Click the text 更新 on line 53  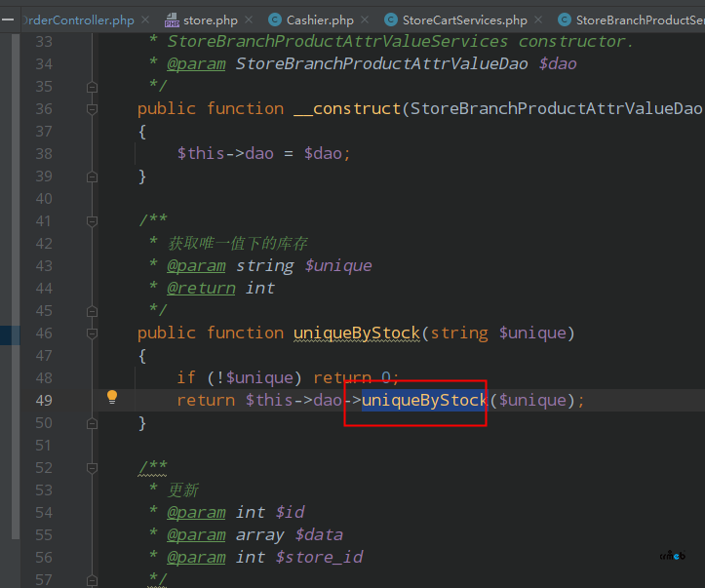pos(183,490)
